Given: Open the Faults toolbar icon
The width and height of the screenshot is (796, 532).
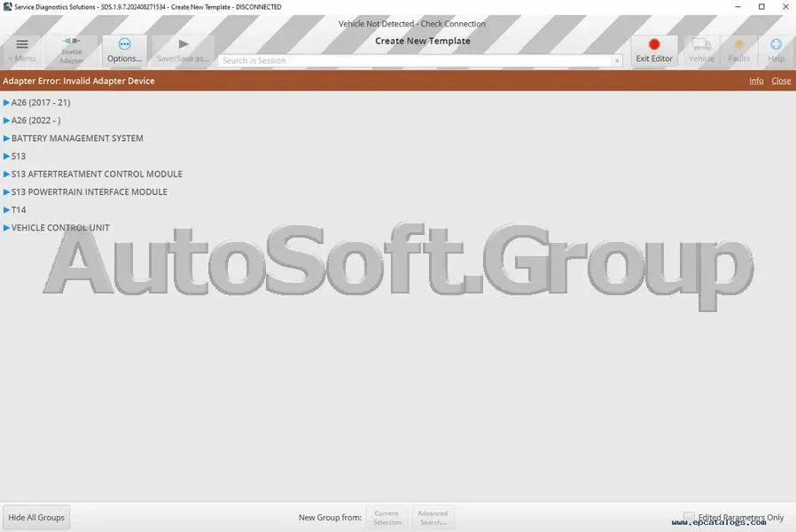Looking at the screenshot, I should coord(738,44).
